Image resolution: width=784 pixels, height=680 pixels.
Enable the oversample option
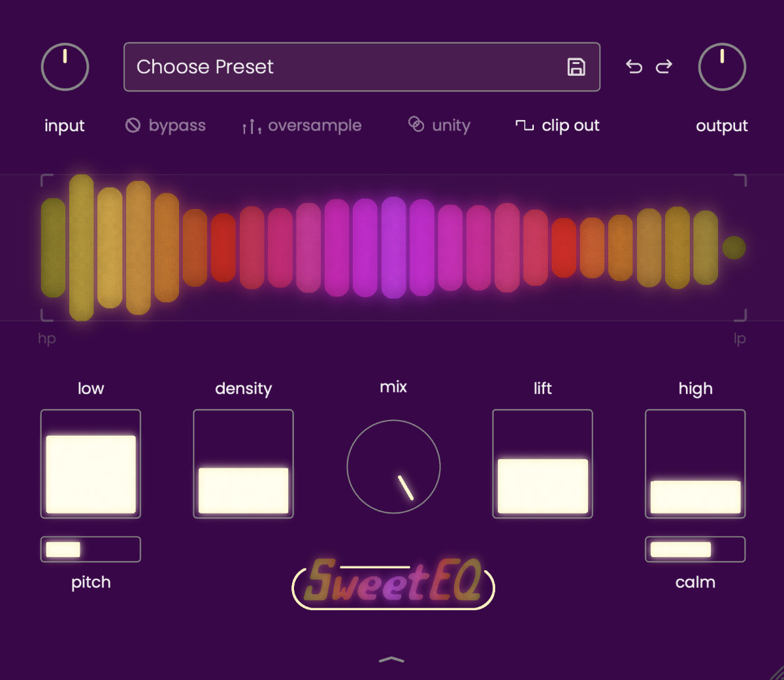(x=302, y=125)
